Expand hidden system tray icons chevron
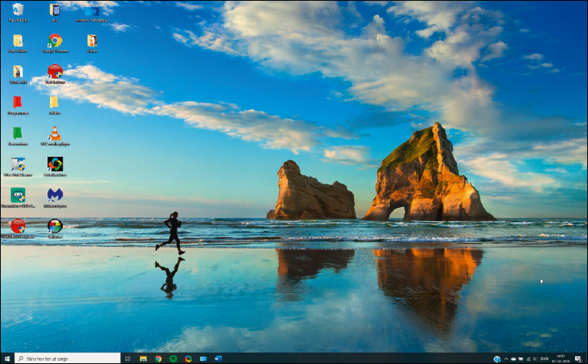588x364 pixels. coord(506,358)
